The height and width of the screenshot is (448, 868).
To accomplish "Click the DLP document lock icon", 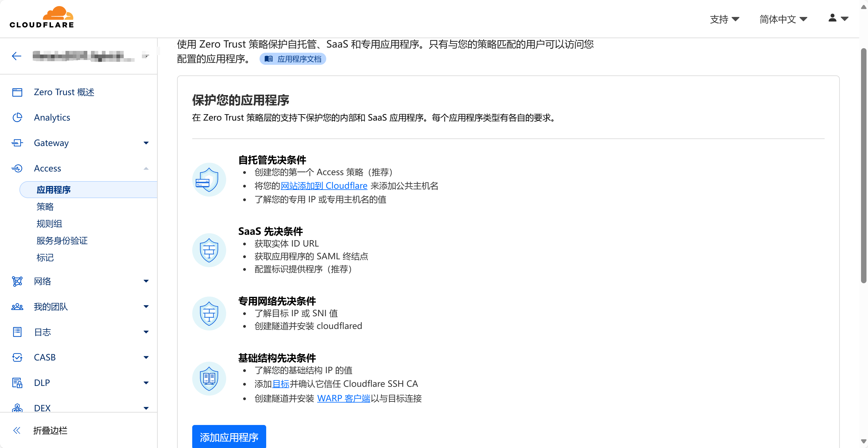I will coord(17,383).
